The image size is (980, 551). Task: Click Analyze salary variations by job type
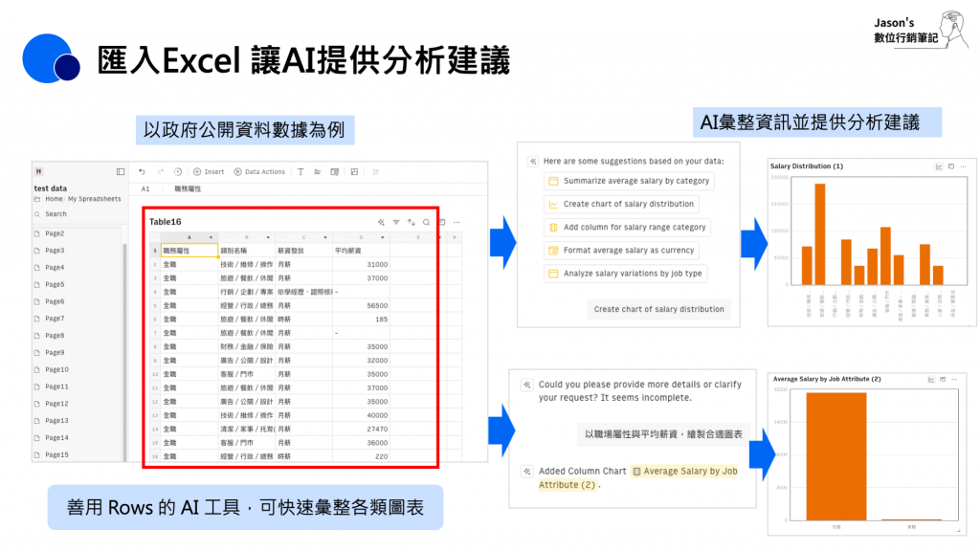[x=626, y=274]
